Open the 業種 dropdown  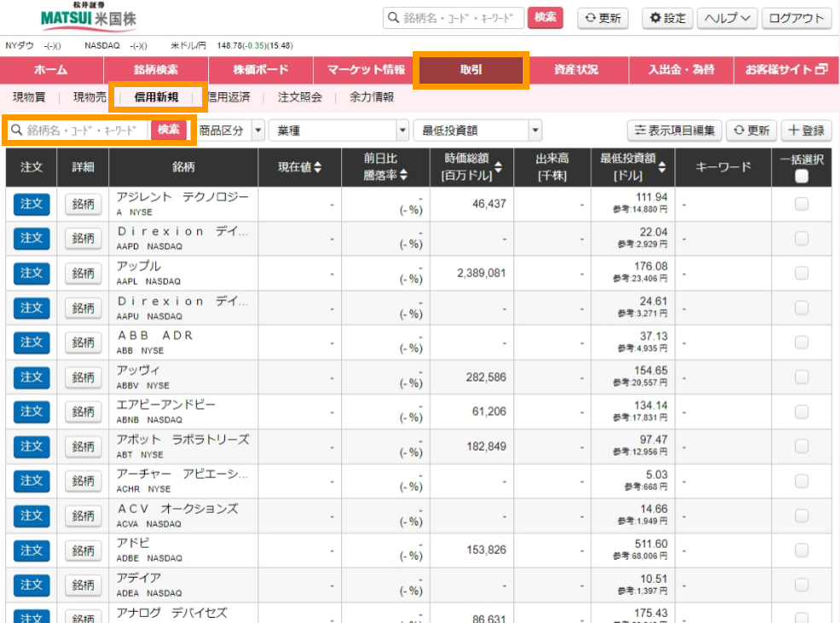[x=339, y=131]
